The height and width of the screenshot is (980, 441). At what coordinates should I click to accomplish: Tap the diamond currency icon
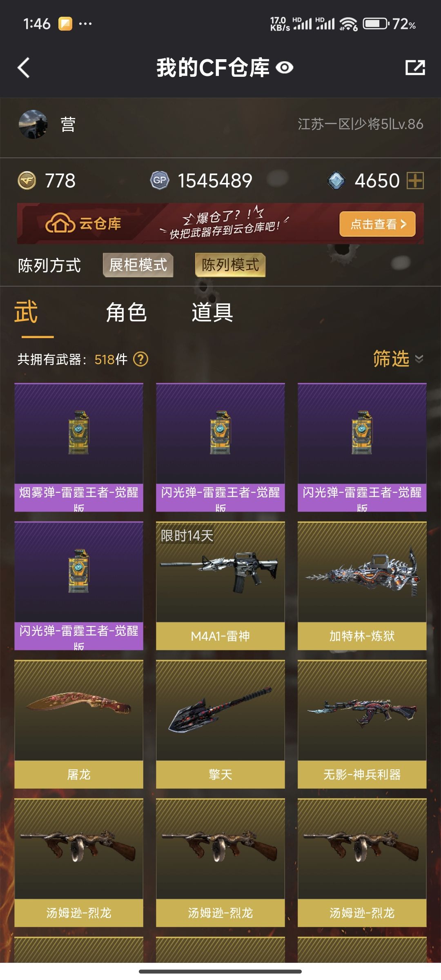coord(336,180)
